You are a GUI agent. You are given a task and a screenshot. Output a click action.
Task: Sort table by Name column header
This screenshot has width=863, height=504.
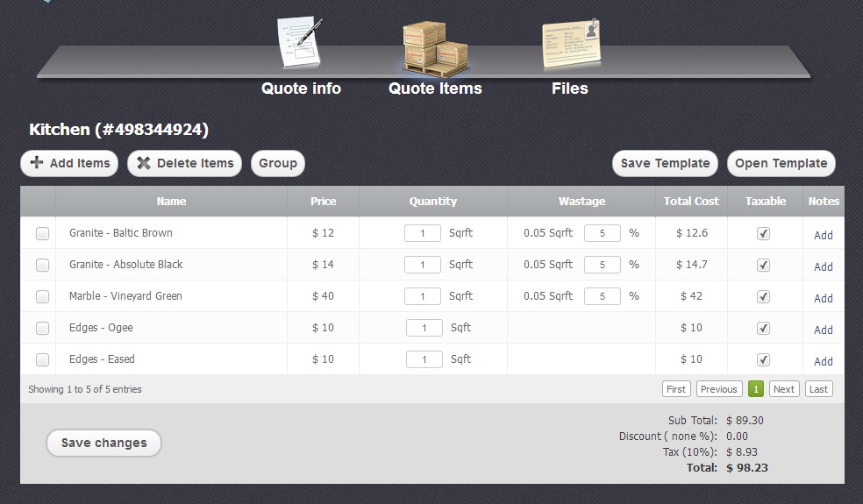(171, 202)
